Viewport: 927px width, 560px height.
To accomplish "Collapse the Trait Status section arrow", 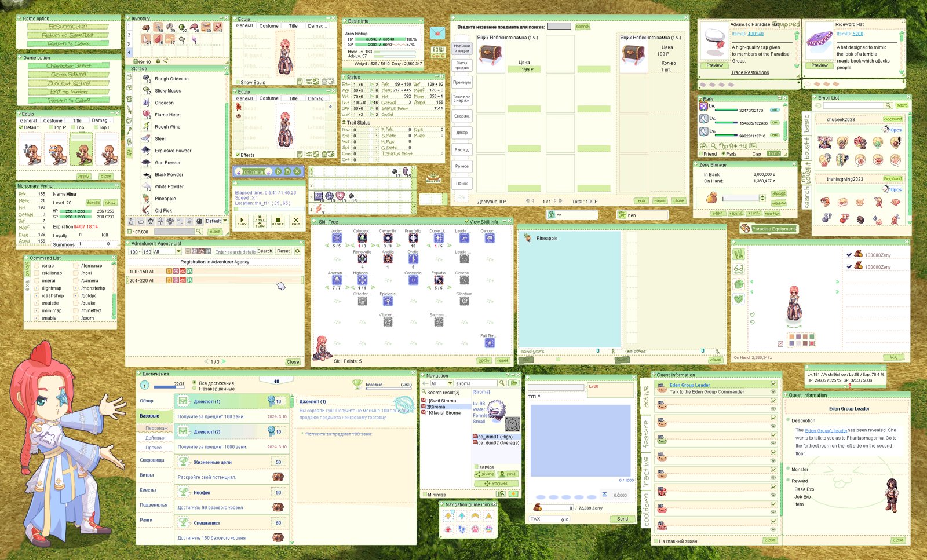I will coord(344,123).
